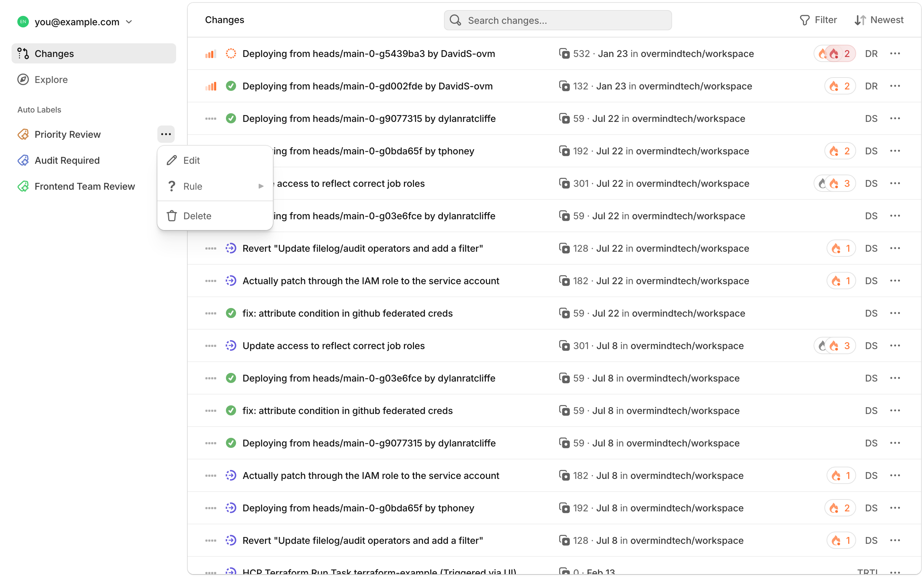Click risk flame badge on g5439ba3 deployment
The width and height of the screenshot is (924, 577).
click(x=834, y=53)
